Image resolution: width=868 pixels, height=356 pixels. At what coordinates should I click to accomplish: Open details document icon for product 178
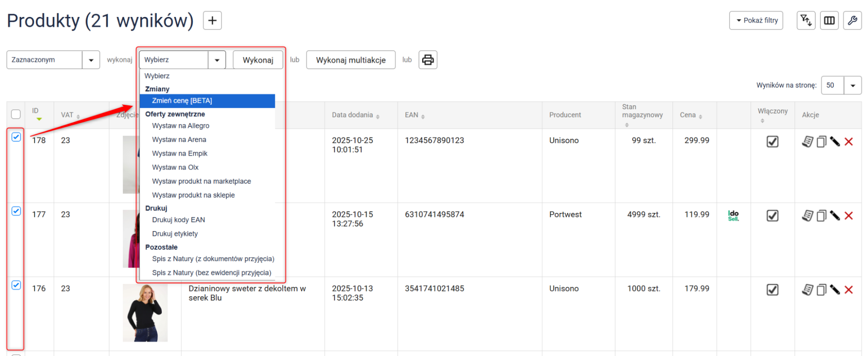807,142
